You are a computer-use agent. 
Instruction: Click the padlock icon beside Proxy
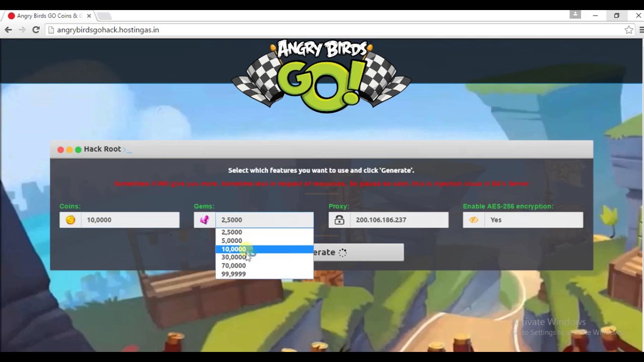pyautogui.click(x=340, y=220)
